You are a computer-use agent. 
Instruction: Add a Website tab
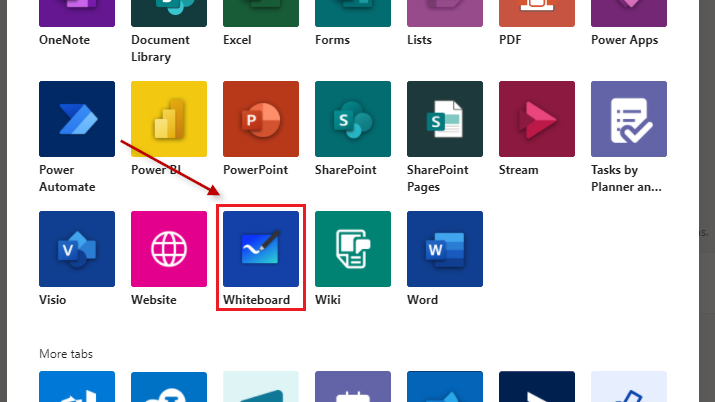169,249
